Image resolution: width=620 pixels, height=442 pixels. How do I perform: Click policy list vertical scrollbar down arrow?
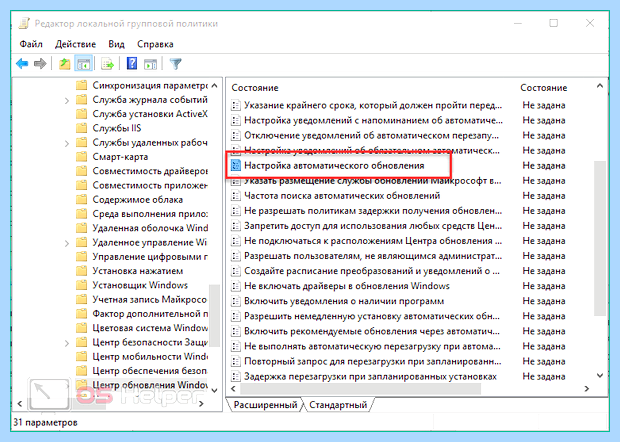coord(600,375)
